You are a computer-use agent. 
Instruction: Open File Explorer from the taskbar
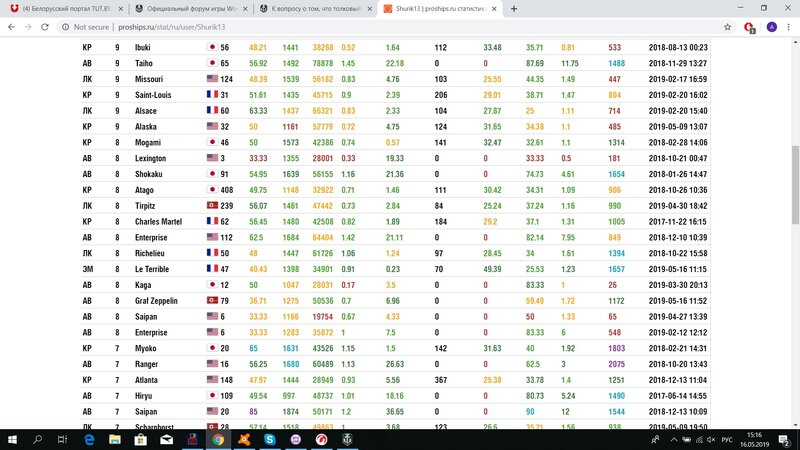(115, 439)
